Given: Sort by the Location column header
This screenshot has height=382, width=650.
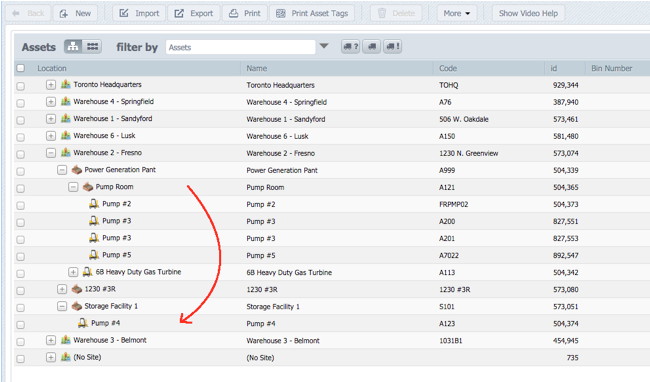Looking at the screenshot, I should (x=52, y=68).
